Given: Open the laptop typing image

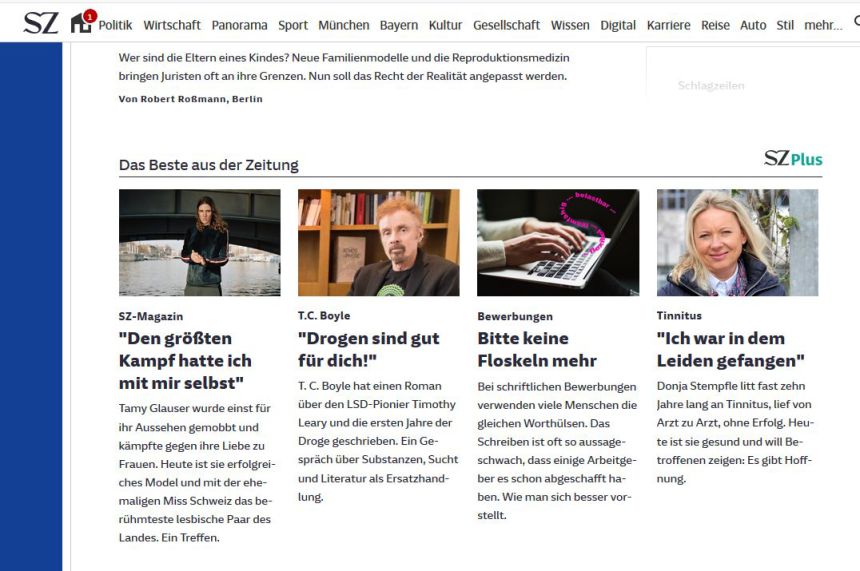Looking at the screenshot, I should point(558,242).
